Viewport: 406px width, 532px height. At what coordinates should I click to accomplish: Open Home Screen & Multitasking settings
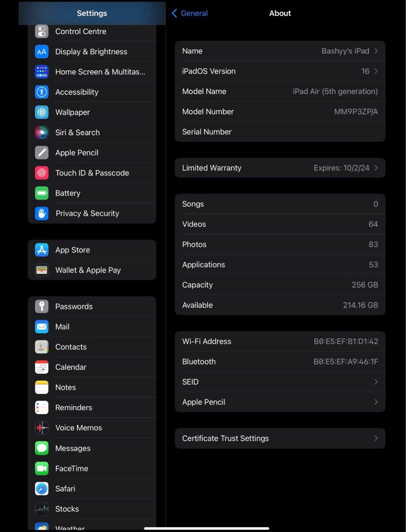41,71
